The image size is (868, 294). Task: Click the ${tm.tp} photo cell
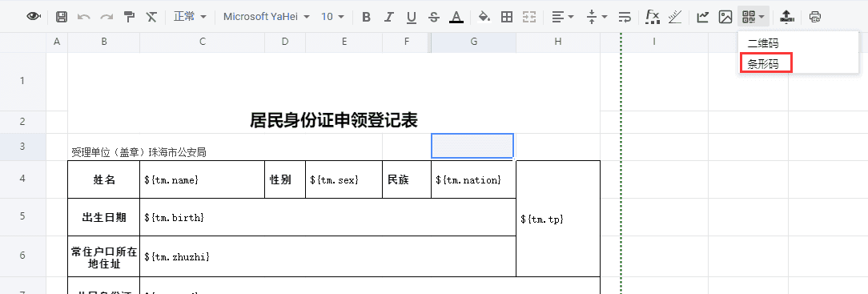coord(558,219)
